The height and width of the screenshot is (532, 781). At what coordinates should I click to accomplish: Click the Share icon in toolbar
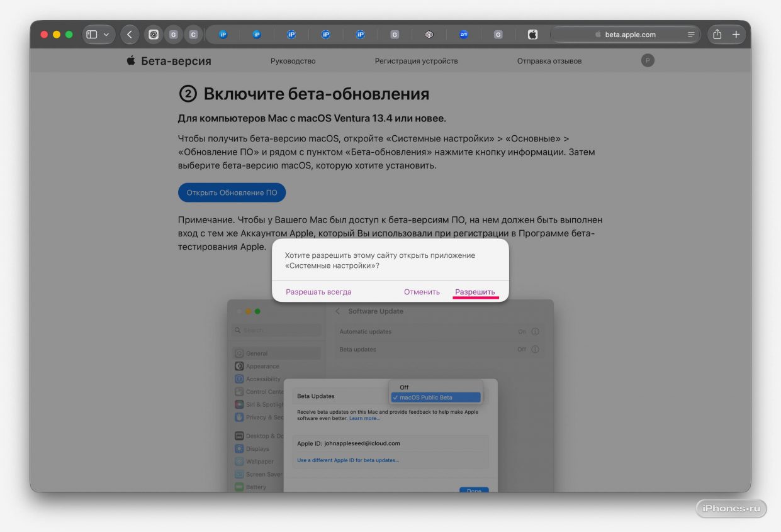point(717,35)
